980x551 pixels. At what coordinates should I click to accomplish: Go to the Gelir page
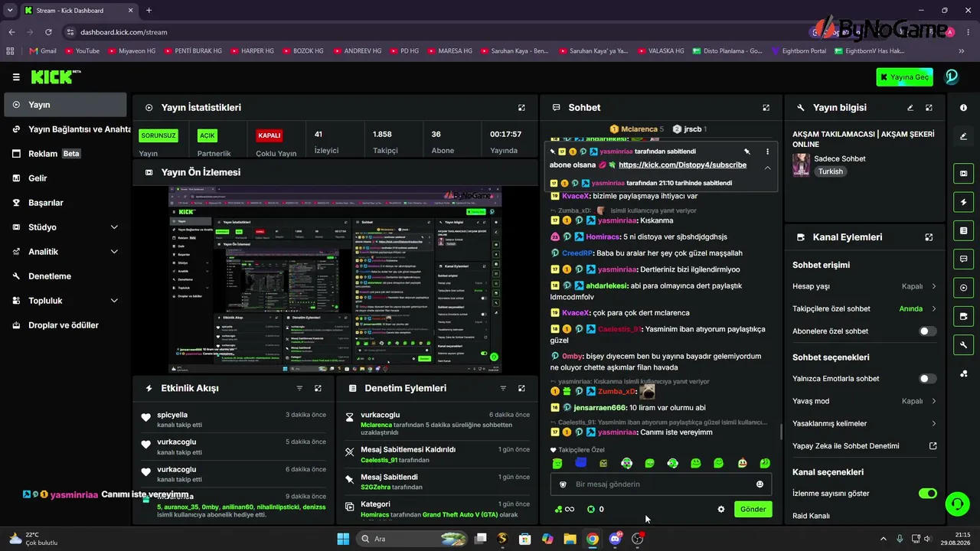[66, 178]
